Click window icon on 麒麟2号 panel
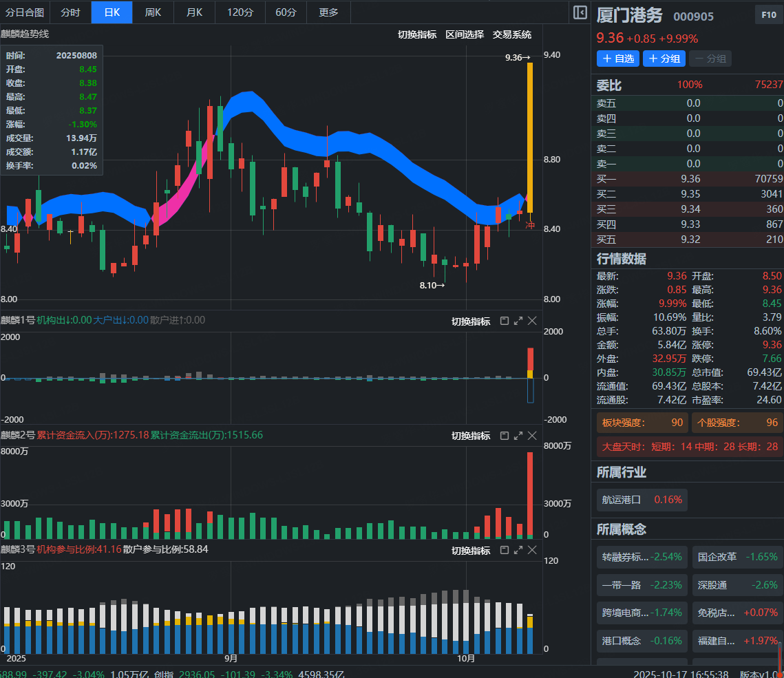The image size is (784, 678). coord(504,436)
